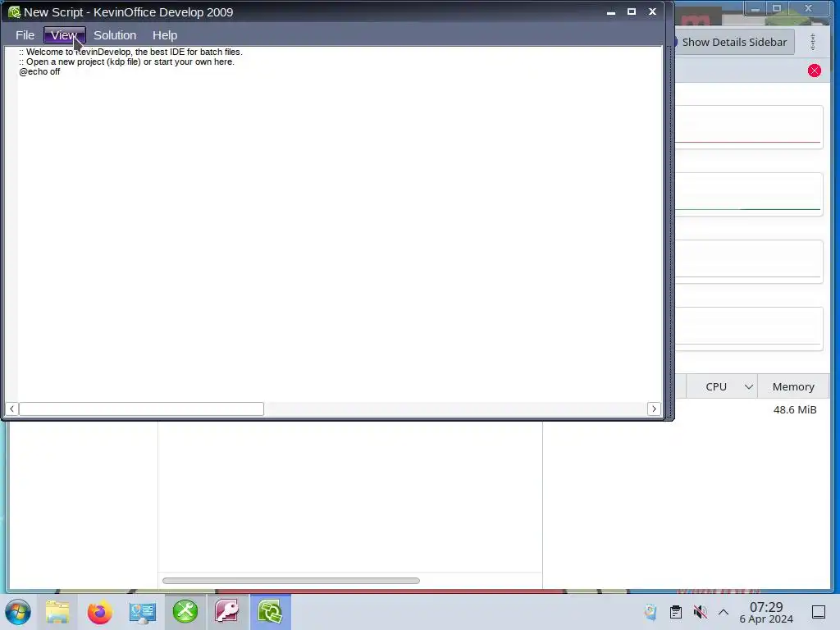Screen dimensions: 840x630
Task: Click the toolbar overflow handle beside Show Details Sidebar
Action: pos(813,42)
